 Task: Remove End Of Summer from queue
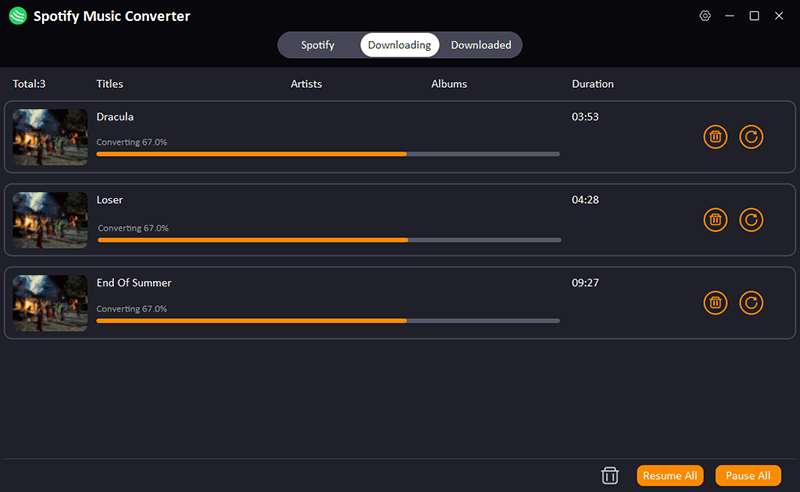coord(715,303)
